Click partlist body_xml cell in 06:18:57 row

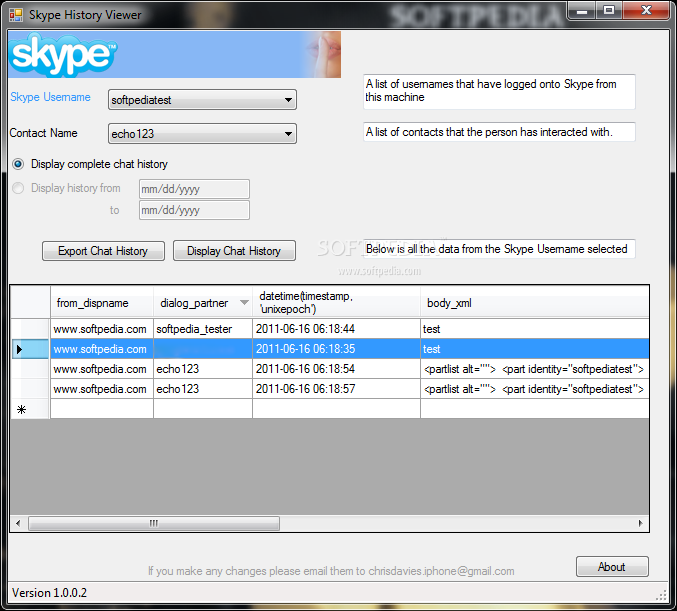535,389
